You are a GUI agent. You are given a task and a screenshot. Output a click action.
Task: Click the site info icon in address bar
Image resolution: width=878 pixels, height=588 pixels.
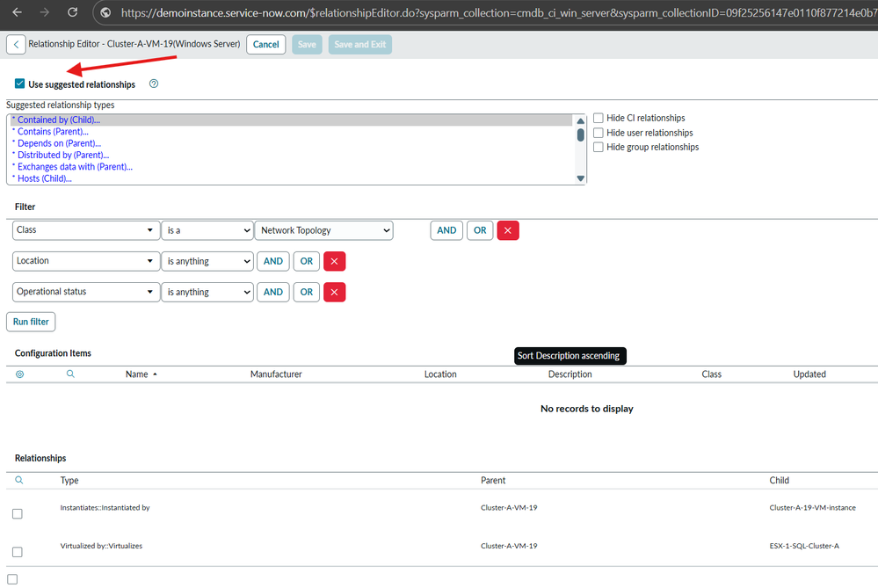click(x=105, y=12)
